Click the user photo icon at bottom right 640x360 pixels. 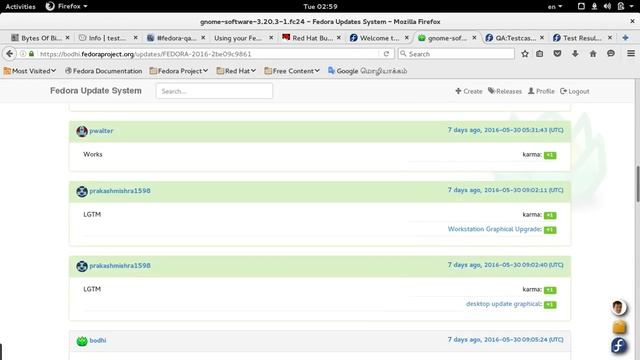tap(618, 308)
